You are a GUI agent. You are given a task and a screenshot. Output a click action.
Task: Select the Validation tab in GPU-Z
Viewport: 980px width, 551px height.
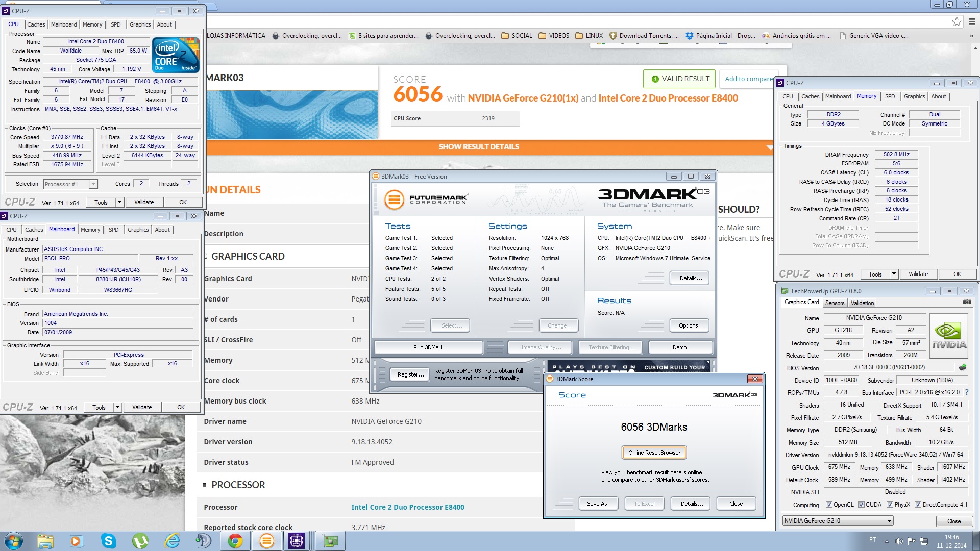click(862, 303)
